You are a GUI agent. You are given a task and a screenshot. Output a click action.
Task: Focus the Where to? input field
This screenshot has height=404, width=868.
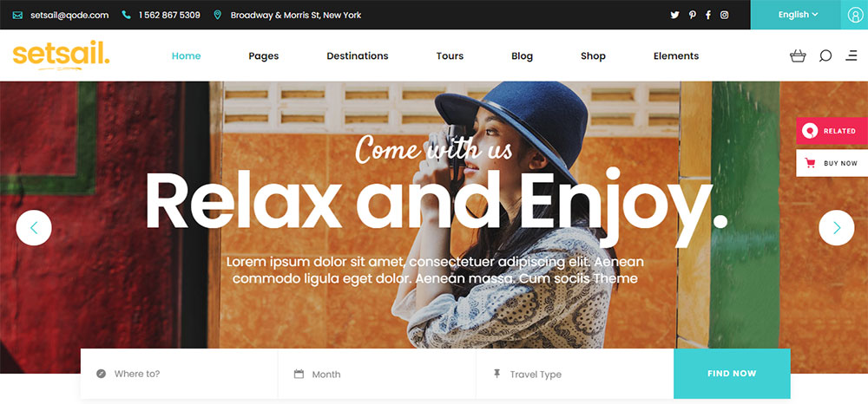(179, 375)
